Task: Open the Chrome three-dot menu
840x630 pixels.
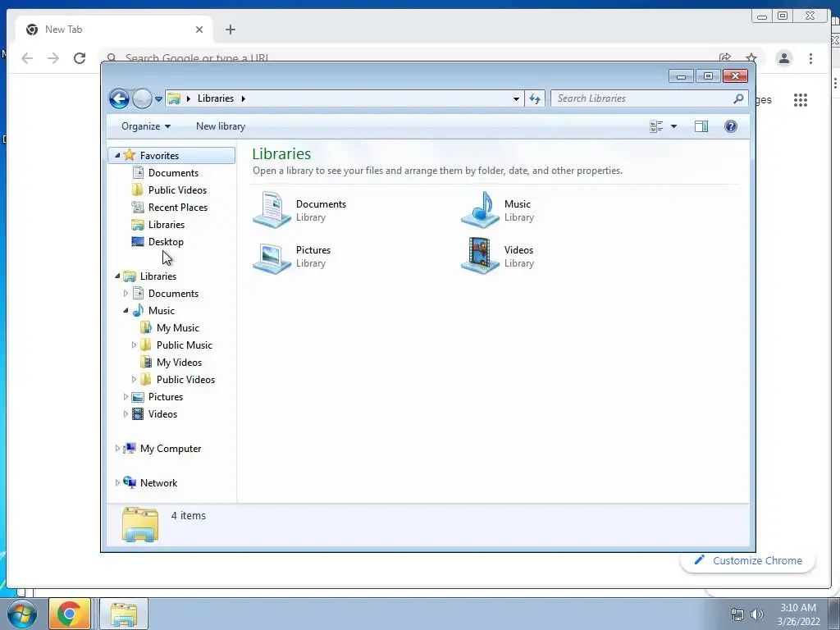Action: [x=810, y=58]
